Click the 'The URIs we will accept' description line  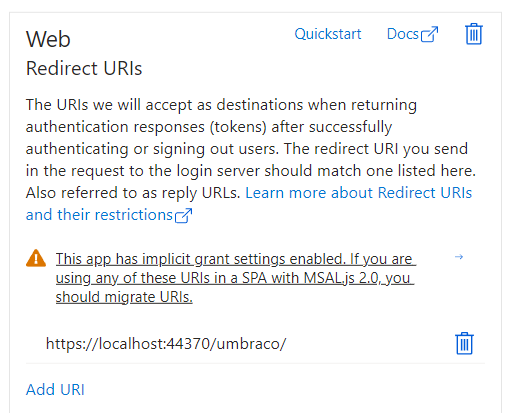(x=221, y=105)
